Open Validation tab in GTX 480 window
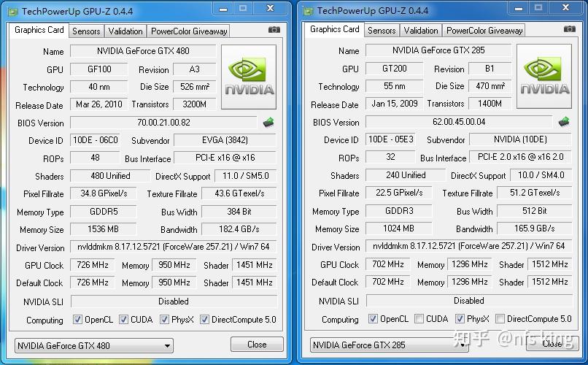Viewport: 588px width, 365px height. [125, 31]
